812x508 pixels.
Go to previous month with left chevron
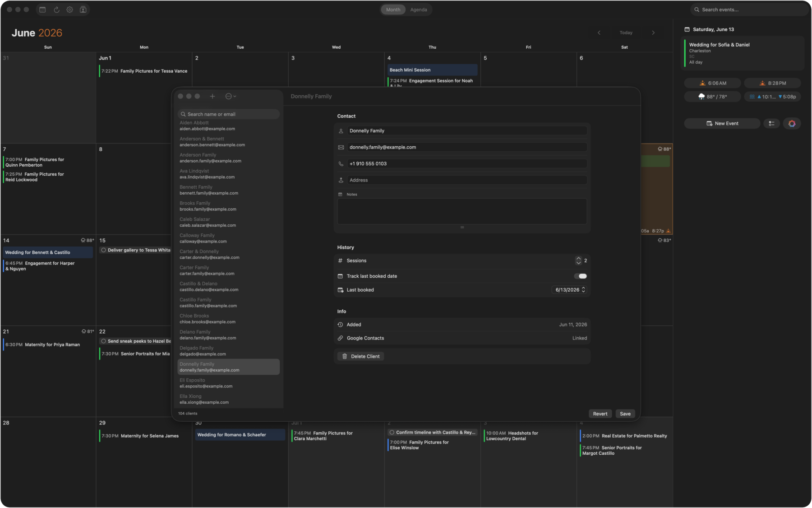pyautogui.click(x=599, y=33)
